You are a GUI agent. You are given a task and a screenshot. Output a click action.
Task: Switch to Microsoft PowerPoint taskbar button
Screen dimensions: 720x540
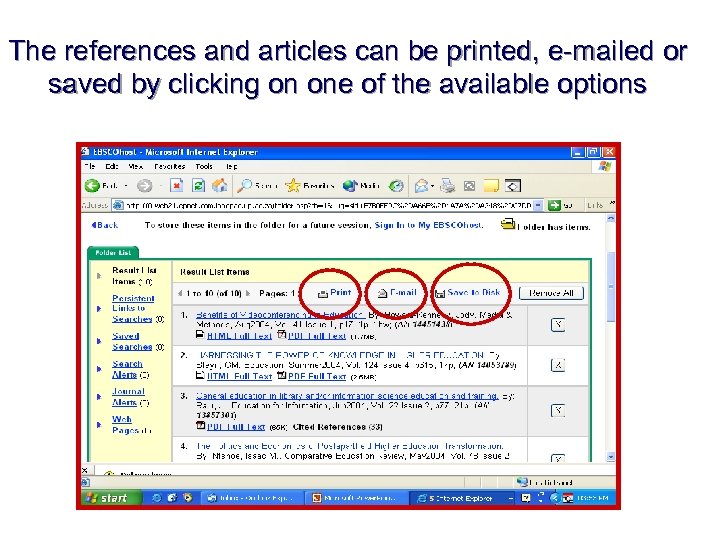tap(357, 498)
